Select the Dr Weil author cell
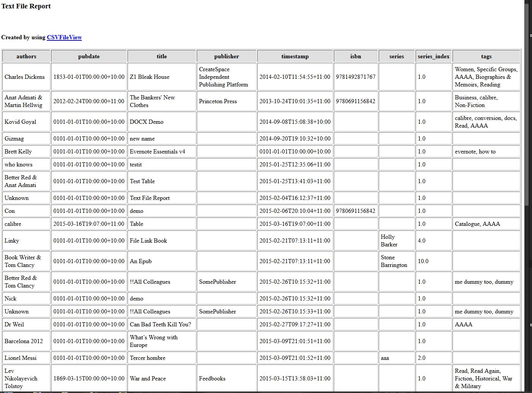 click(x=26, y=324)
